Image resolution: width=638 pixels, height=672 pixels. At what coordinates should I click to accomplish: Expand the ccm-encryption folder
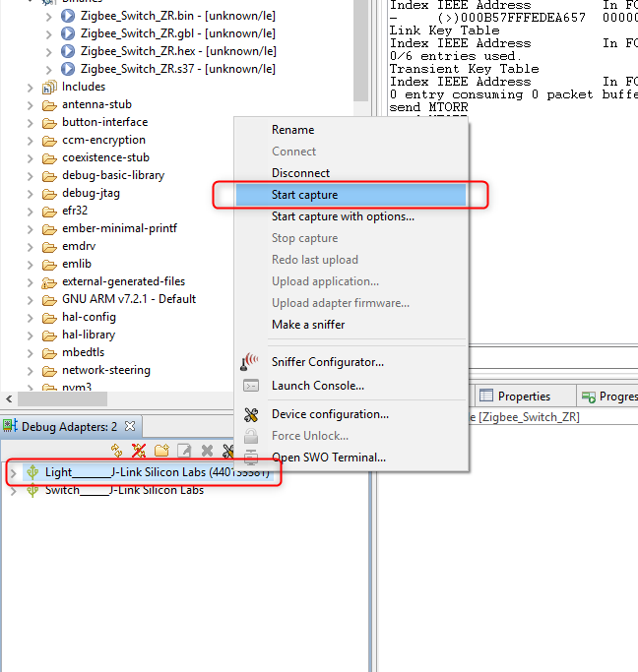pyautogui.click(x=30, y=141)
